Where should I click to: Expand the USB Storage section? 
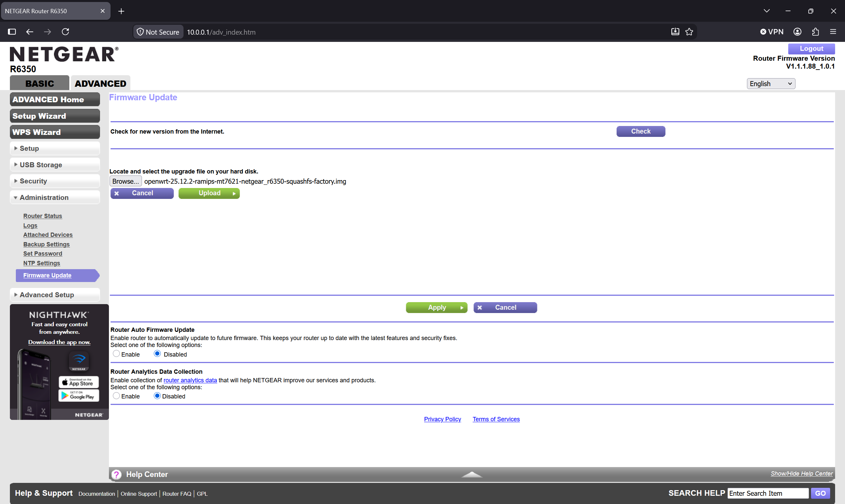point(55,165)
